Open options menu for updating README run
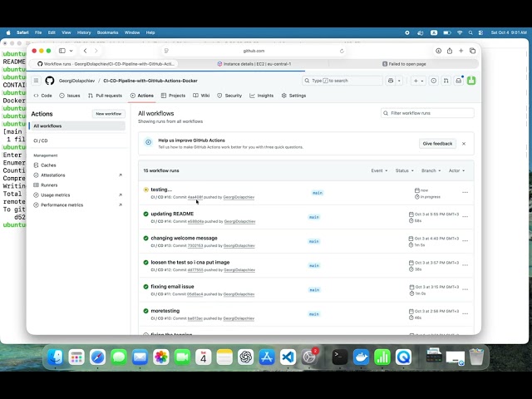 (465, 216)
